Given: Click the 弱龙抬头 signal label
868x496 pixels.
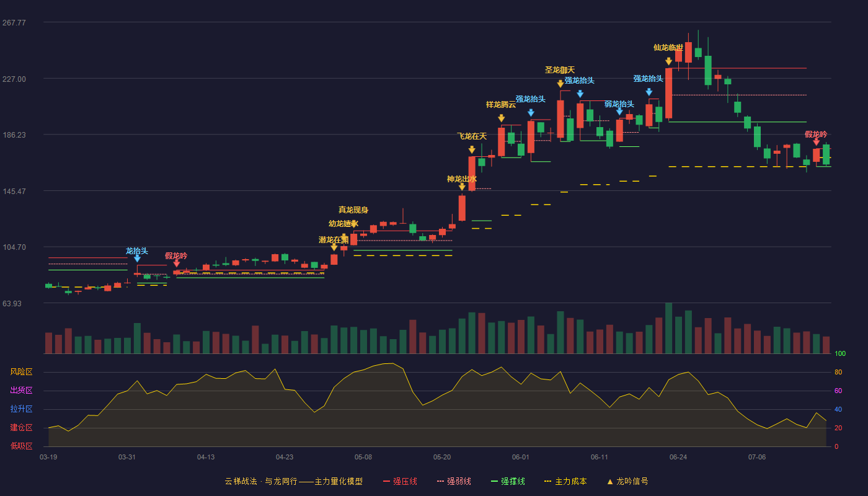Looking at the screenshot, I should pyautogui.click(x=619, y=104).
